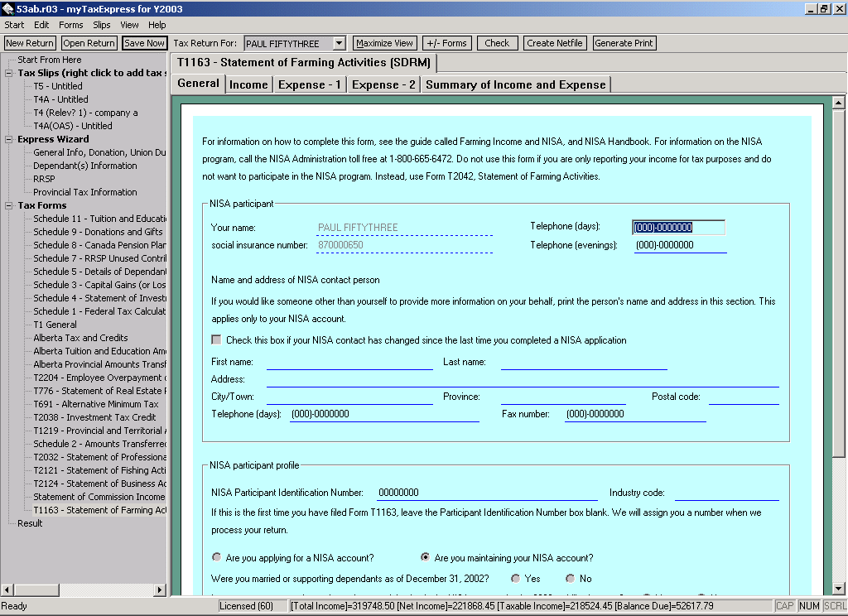Click the New Return toolbar button
Viewport: 848px width, 616px height.
(30, 43)
